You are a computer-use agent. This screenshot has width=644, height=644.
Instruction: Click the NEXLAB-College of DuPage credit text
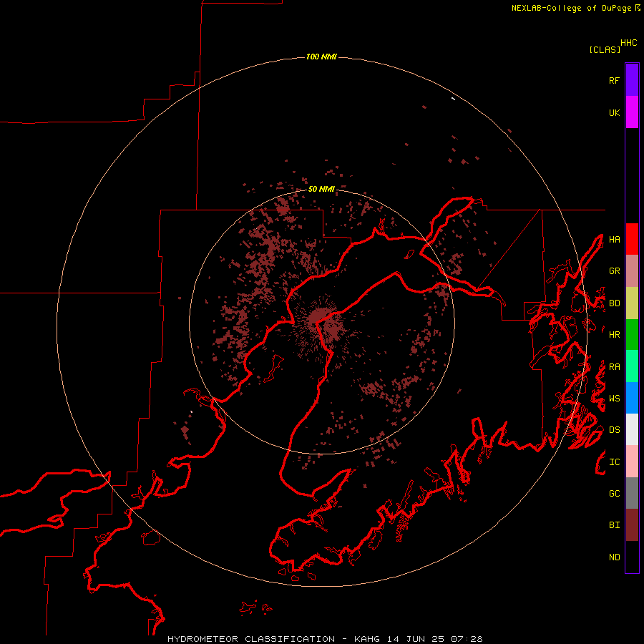572,8
